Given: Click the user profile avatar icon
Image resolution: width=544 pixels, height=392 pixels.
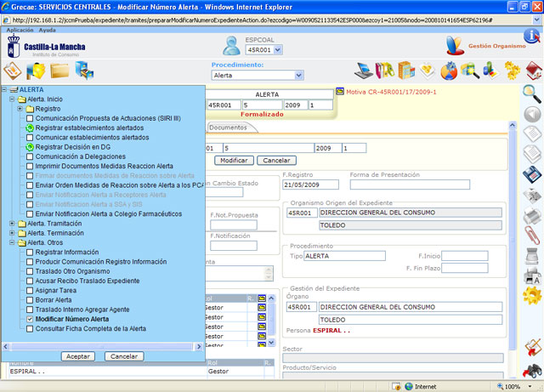Looking at the screenshot, I should click(231, 46).
